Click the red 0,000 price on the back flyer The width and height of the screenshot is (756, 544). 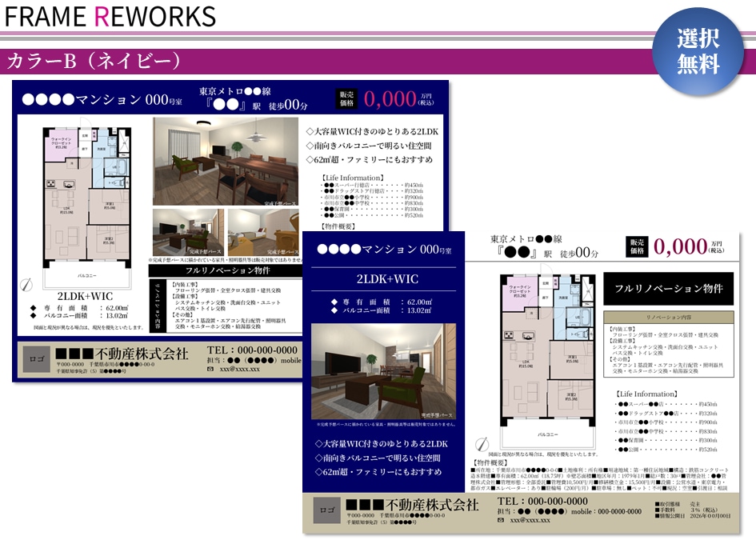[390, 99]
